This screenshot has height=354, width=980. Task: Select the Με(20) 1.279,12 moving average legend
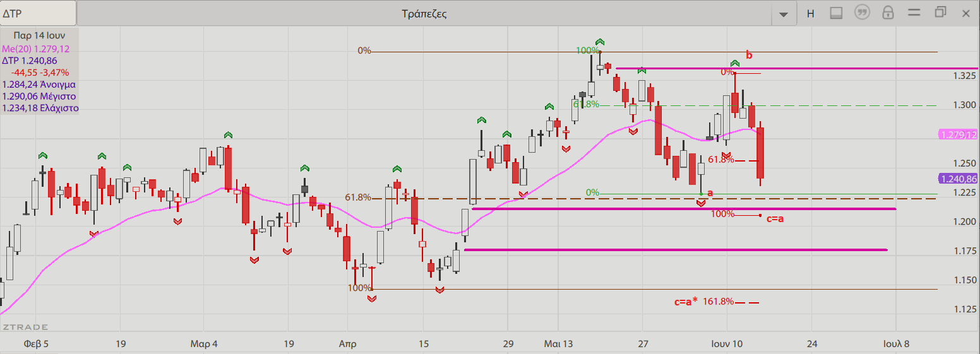[36, 49]
